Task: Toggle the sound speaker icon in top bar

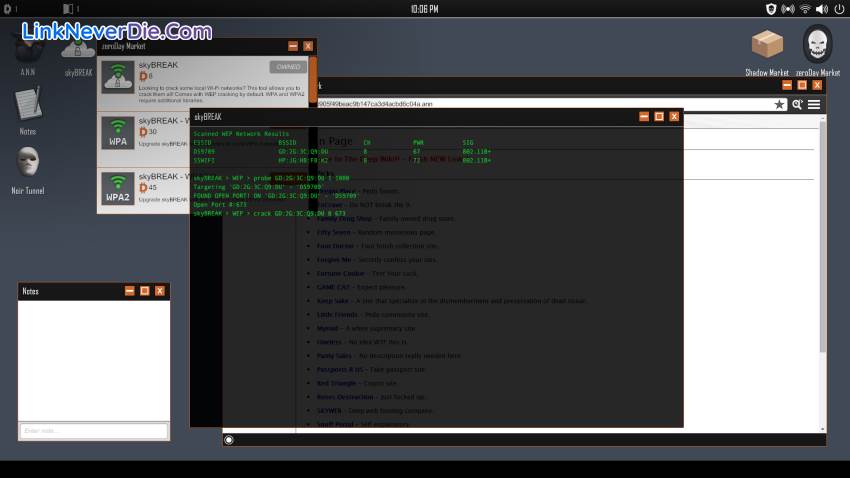Action: 821,9
